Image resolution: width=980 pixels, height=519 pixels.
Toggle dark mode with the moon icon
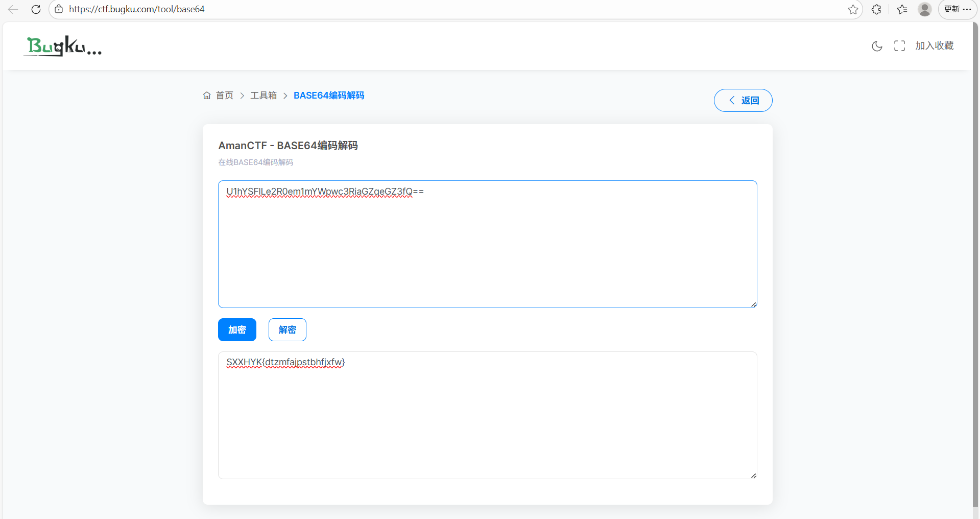(877, 46)
